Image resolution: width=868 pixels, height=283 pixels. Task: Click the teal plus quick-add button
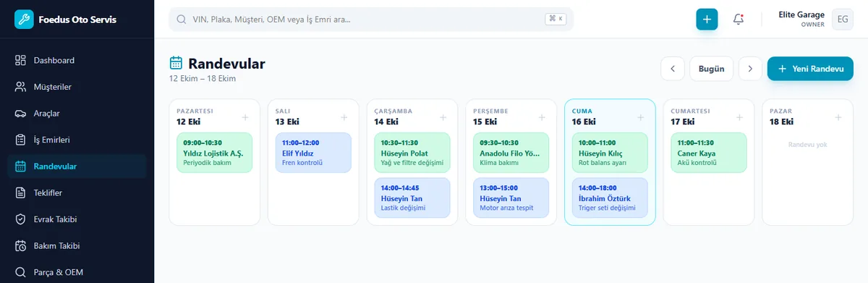(707, 19)
